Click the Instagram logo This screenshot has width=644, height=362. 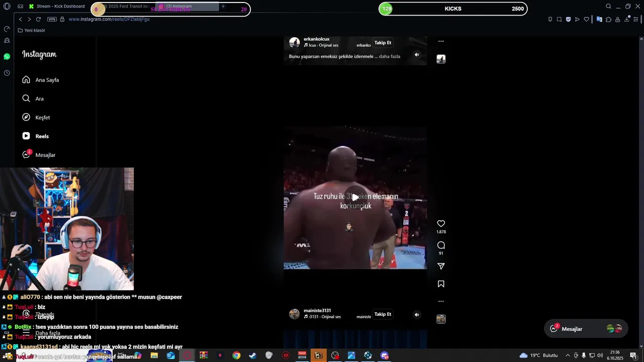click(39, 54)
